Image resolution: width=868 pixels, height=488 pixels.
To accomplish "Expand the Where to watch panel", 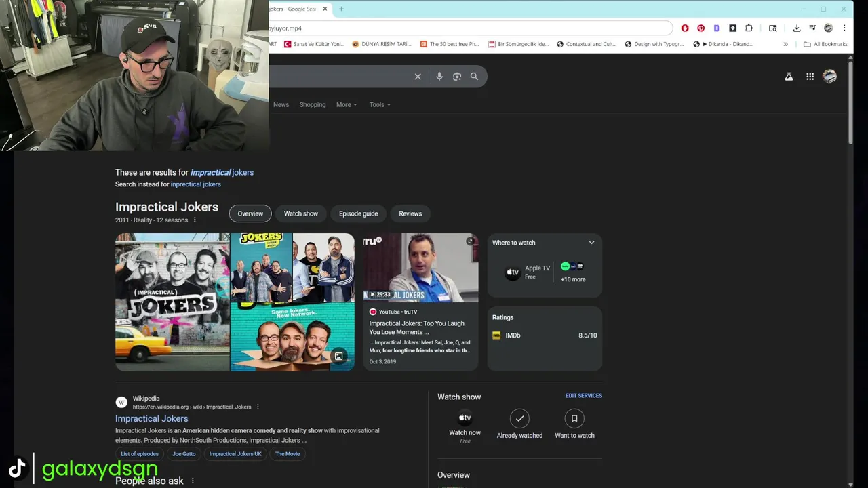I will (x=591, y=243).
